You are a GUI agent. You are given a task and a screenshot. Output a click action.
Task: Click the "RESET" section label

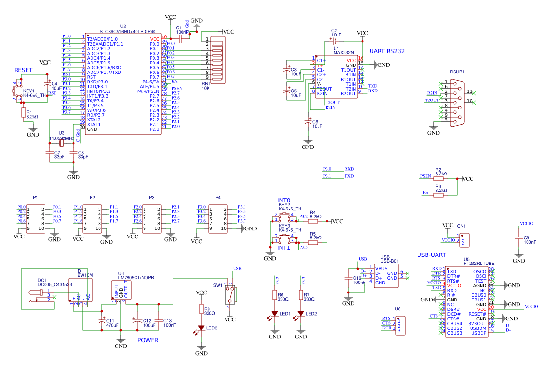(23, 70)
